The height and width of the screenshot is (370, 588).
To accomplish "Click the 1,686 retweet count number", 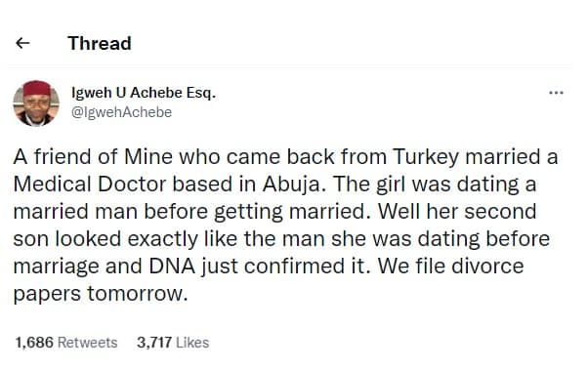I will tap(34, 343).
